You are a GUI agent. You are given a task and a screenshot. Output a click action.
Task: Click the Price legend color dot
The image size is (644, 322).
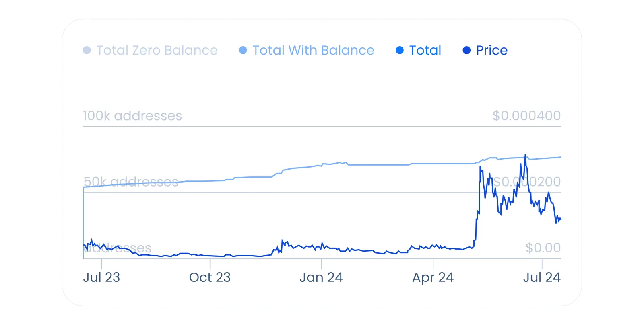[x=466, y=50]
